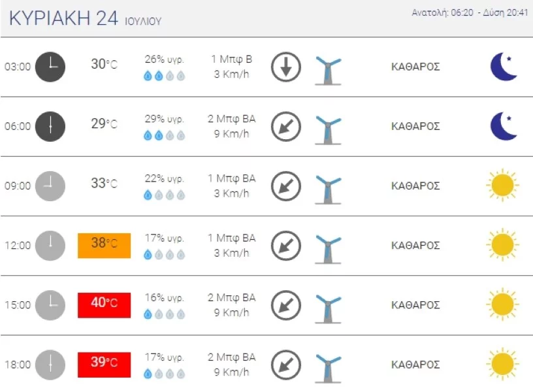Click the gray clock icon at 12:00
533x392 pixels.
tap(50, 246)
